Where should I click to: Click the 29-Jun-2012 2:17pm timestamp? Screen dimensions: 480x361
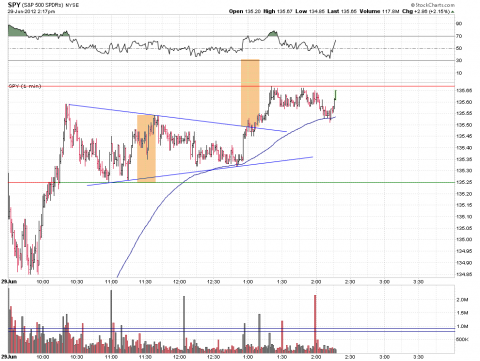[32, 11]
